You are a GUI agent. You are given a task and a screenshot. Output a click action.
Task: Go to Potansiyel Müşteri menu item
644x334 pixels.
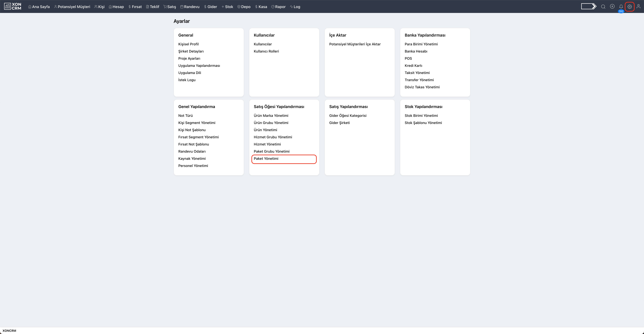[72, 7]
